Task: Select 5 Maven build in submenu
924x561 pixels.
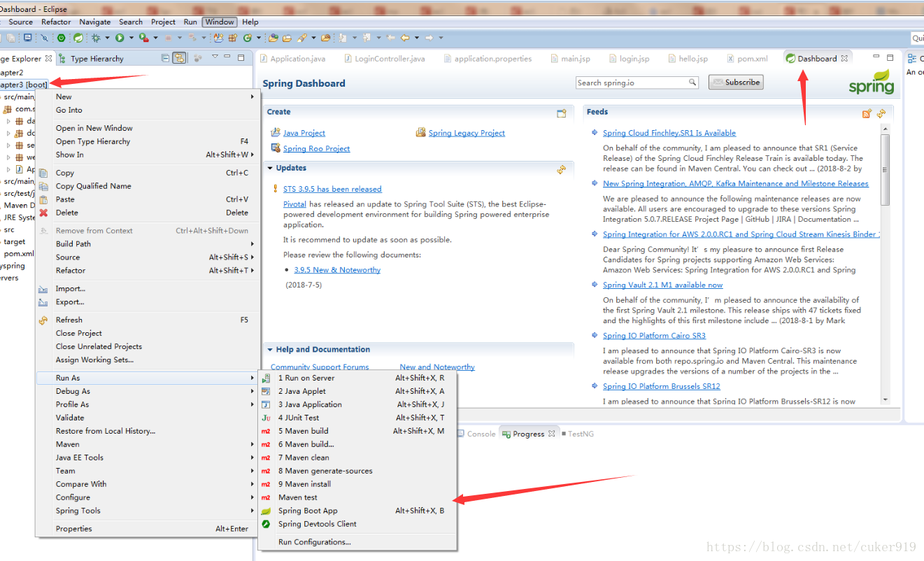Action: 357,431
